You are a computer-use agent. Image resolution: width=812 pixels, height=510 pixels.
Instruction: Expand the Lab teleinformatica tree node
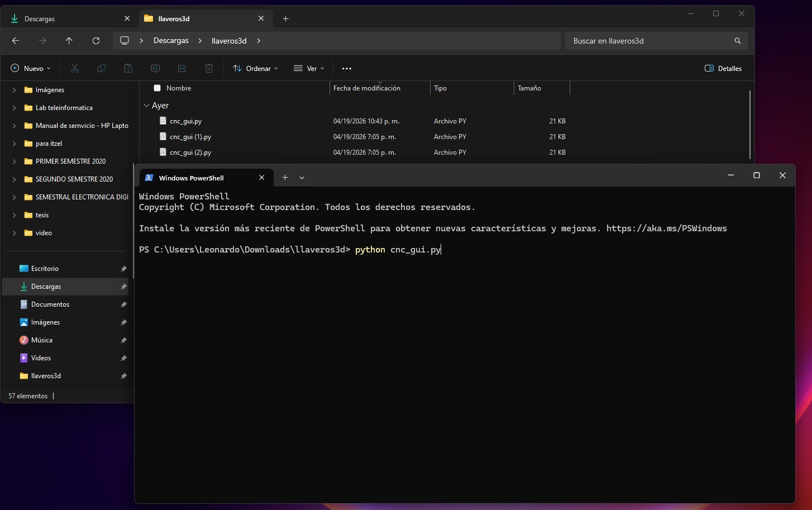click(x=15, y=108)
